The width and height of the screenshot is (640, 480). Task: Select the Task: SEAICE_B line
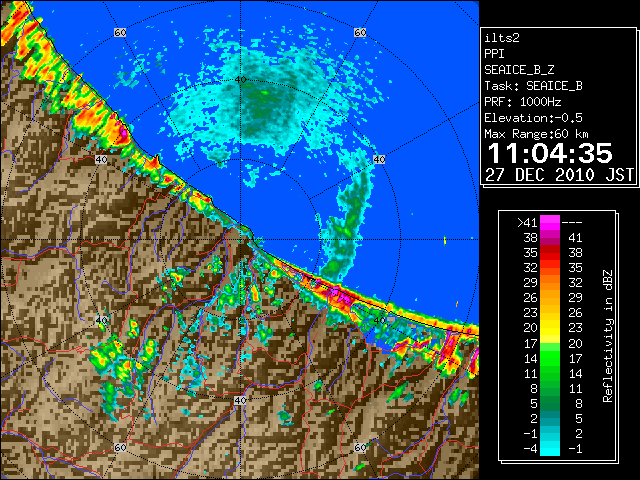[533, 86]
